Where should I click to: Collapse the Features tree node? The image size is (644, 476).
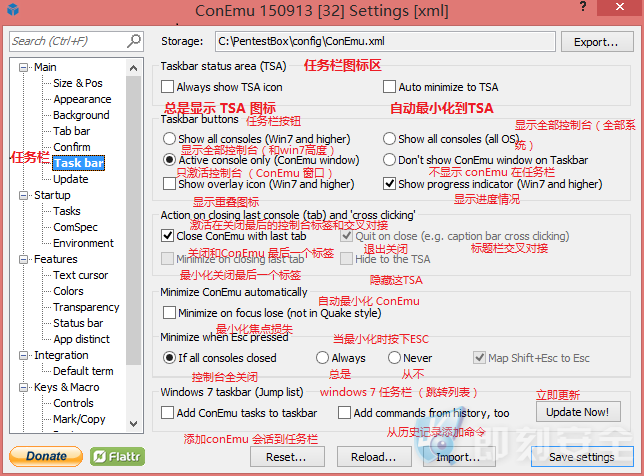pos(24,260)
